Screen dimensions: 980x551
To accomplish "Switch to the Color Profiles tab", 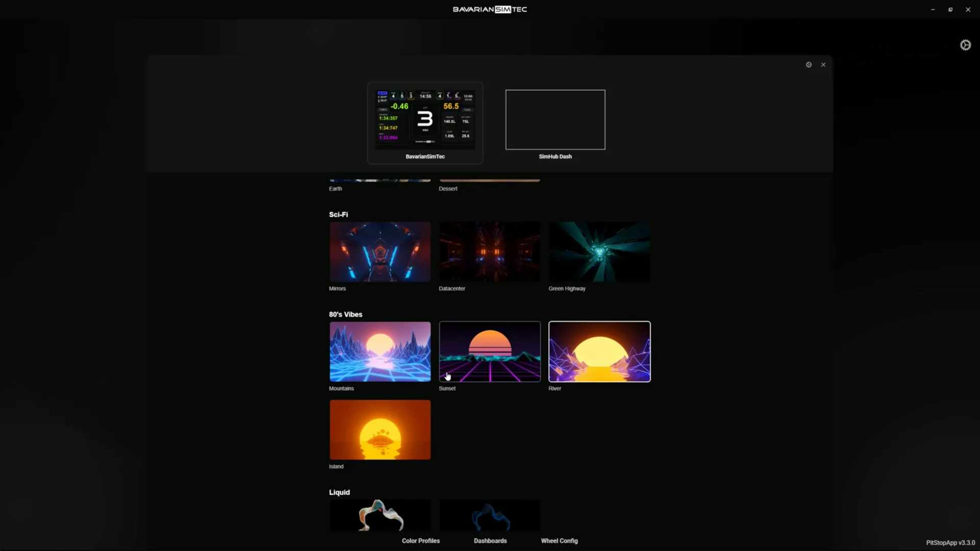I will [421, 541].
